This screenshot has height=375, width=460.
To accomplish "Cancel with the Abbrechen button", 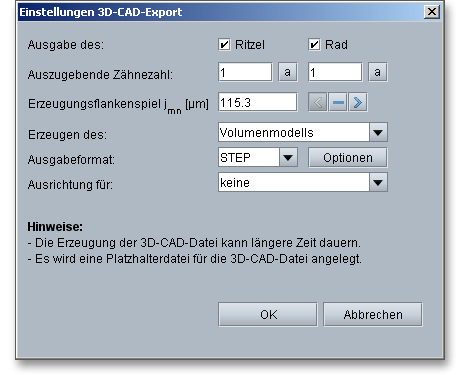I will [x=373, y=314].
